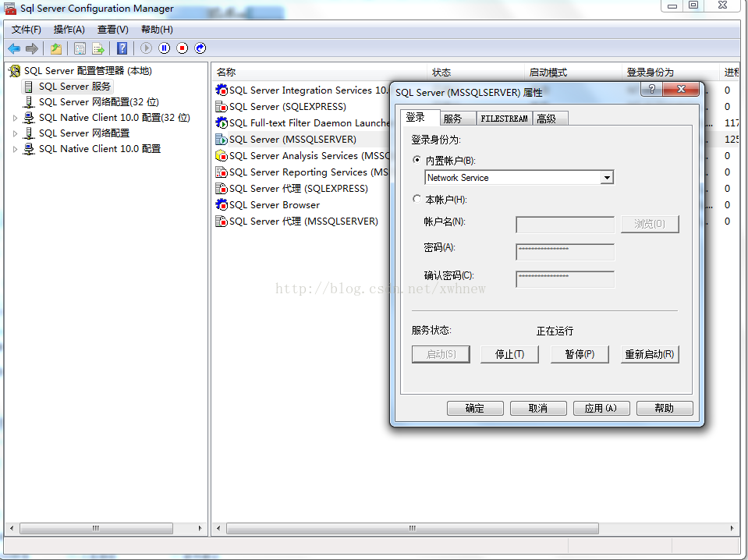The height and width of the screenshot is (560, 748).
Task: Click the SQL Native Client 10.0 配置(32 位) icon
Action: tap(29, 117)
